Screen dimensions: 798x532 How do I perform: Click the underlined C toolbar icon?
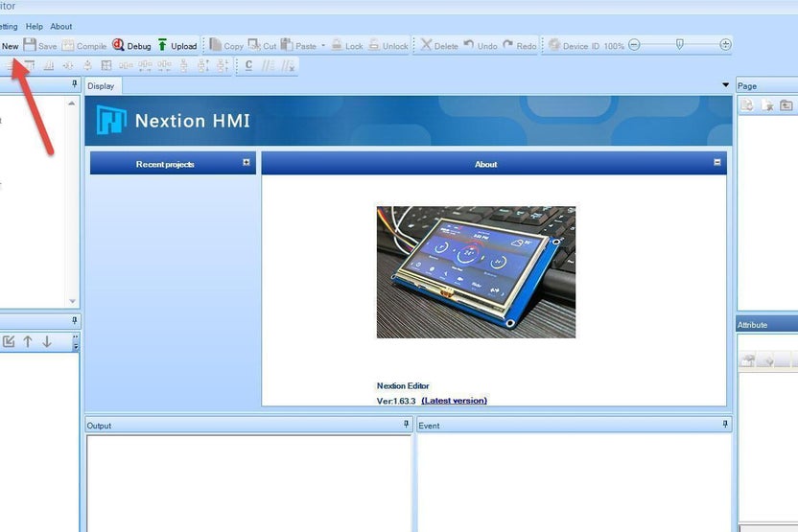point(248,65)
